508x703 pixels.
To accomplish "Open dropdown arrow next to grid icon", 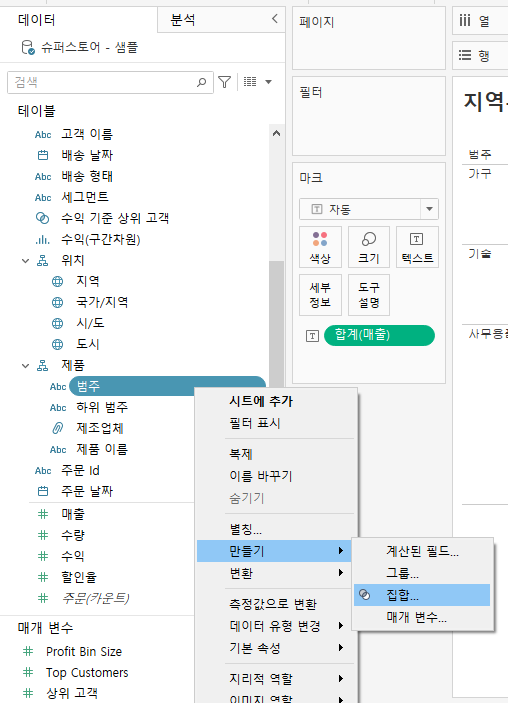I will coord(269,82).
